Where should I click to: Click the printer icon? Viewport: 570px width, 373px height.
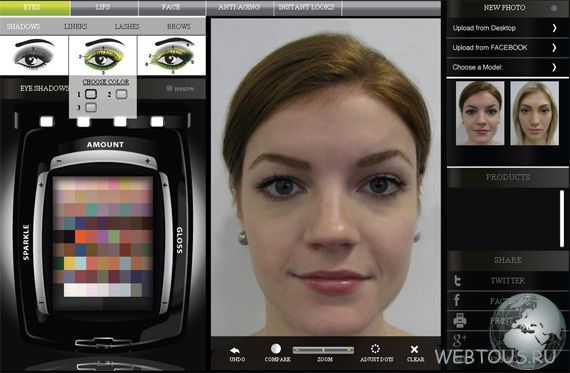click(460, 320)
